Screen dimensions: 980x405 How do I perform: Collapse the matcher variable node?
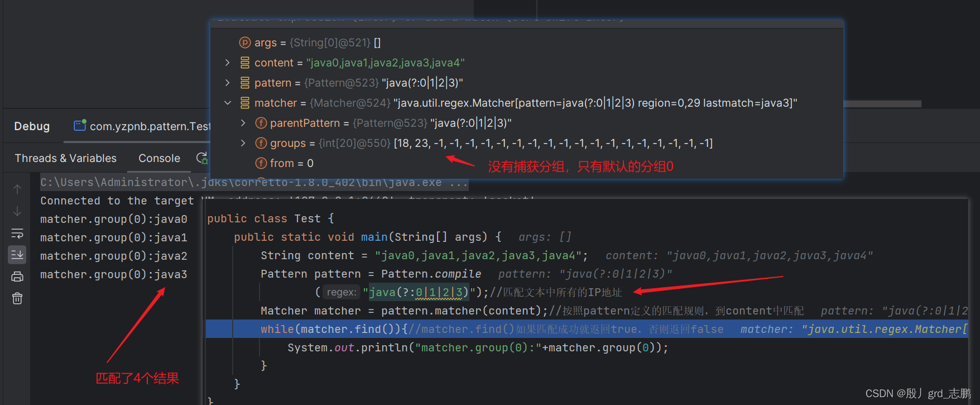tap(227, 103)
